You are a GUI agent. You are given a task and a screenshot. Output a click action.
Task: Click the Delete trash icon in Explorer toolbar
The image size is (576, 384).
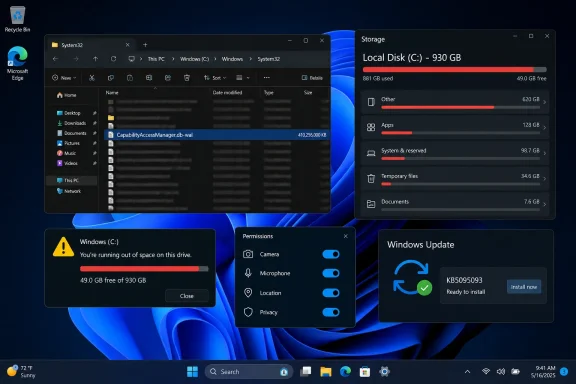(x=187, y=78)
